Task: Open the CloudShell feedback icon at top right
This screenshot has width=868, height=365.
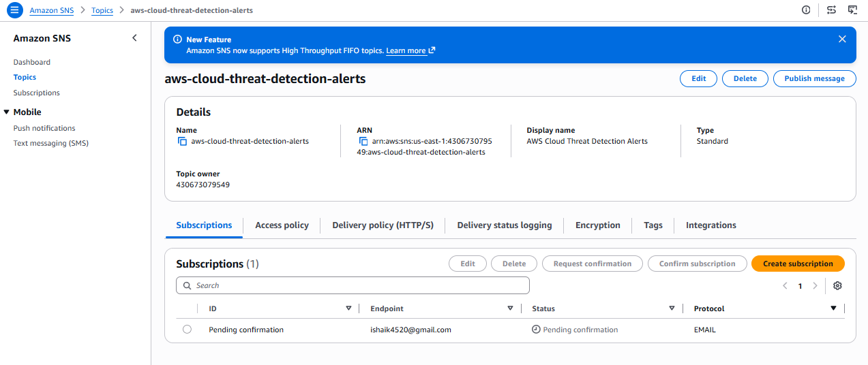Action: coord(852,10)
